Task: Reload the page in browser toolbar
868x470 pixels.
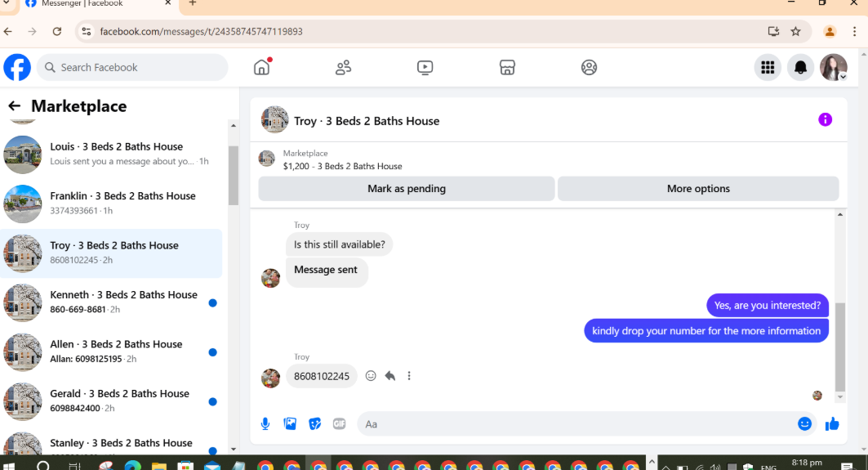Action: click(57, 32)
